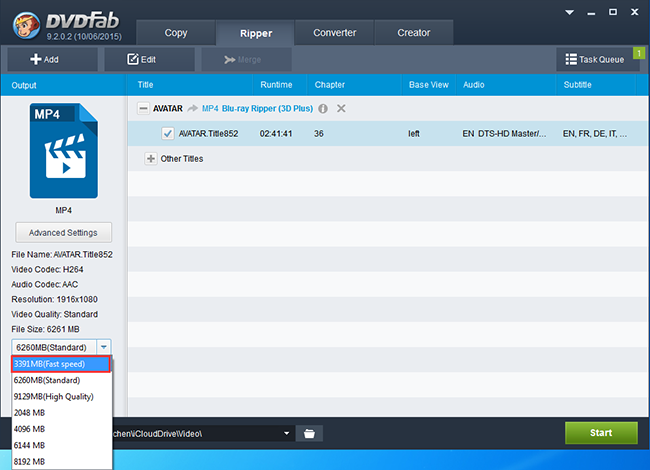
Task: Click the Chapter value 36
Action: coord(318,133)
